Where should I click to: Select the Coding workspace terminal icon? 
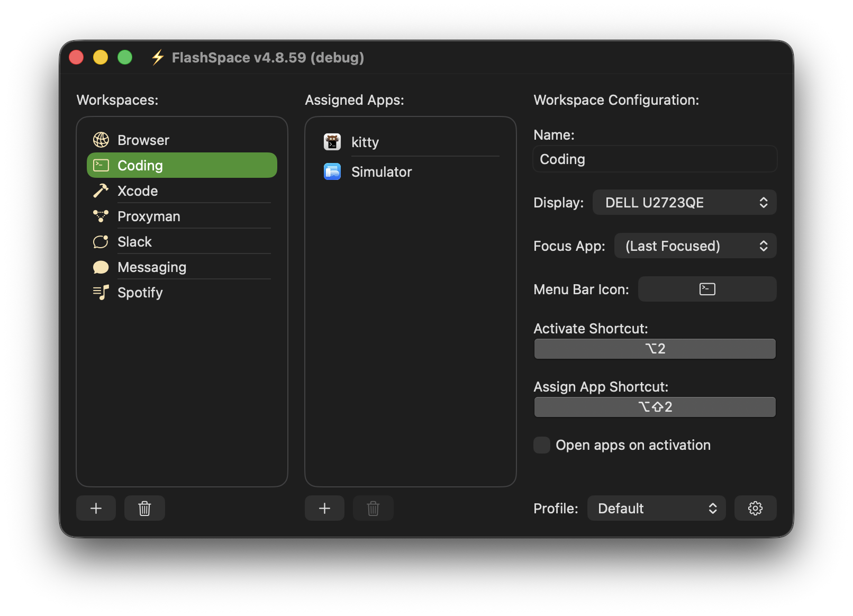click(101, 165)
